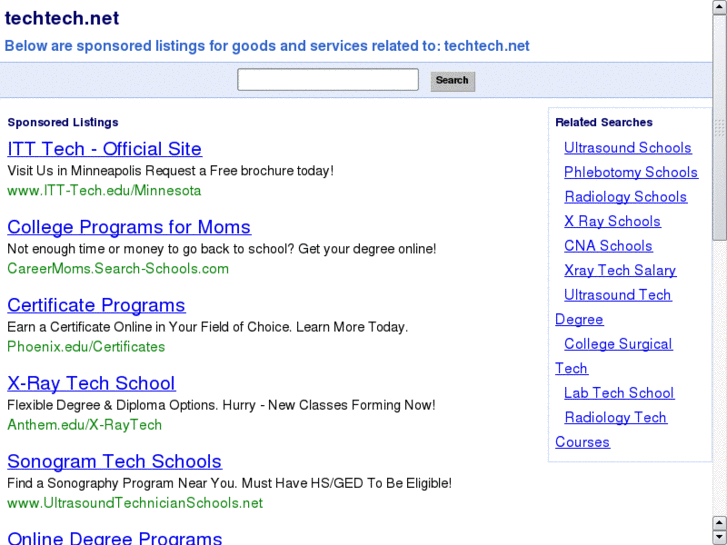The width and height of the screenshot is (727, 545).
Task: Open CNA Schools related search
Action: 608,246
